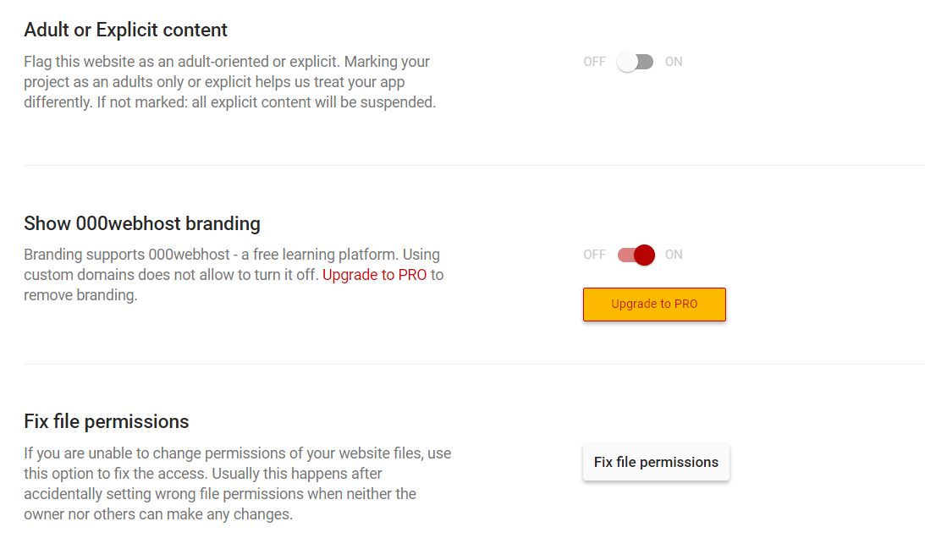Click the ON label beside the branding toggle
This screenshot has height=560, width=925.
(x=674, y=255)
